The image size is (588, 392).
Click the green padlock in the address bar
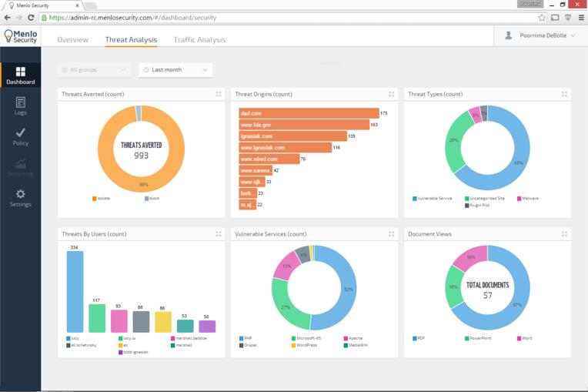[x=44, y=17]
